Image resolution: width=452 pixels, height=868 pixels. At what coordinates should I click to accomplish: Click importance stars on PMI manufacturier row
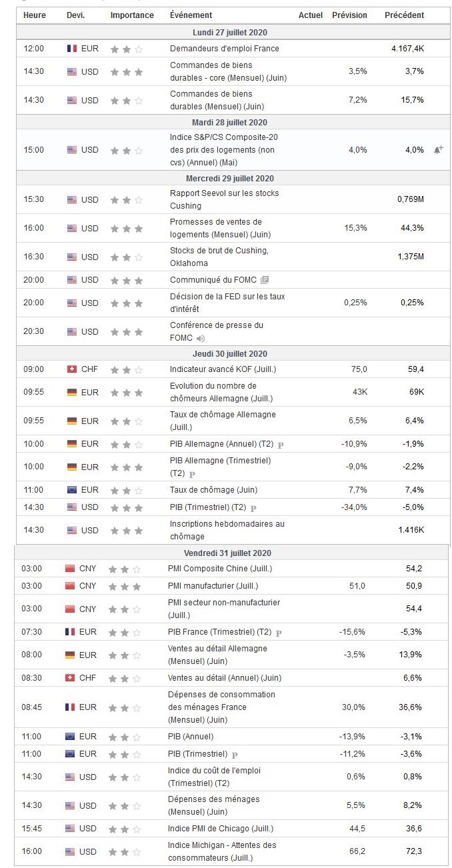[x=125, y=586]
